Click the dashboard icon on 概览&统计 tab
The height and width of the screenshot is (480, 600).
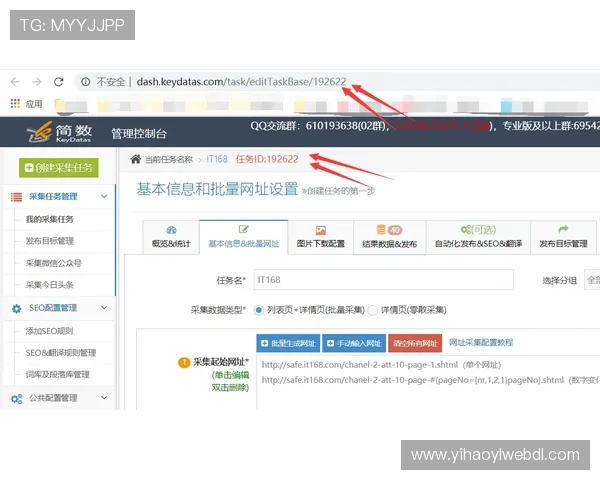coord(171,230)
